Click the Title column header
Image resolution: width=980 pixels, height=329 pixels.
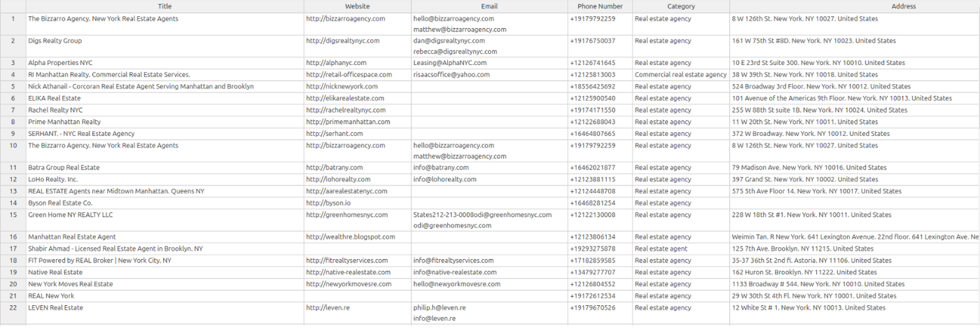pyautogui.click(x=164, y=6)
